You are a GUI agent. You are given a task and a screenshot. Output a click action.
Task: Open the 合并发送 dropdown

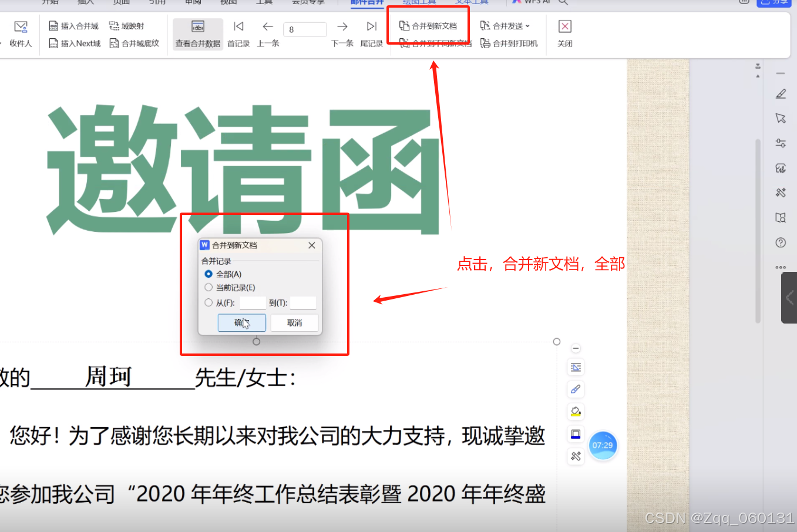coord(505,26)
